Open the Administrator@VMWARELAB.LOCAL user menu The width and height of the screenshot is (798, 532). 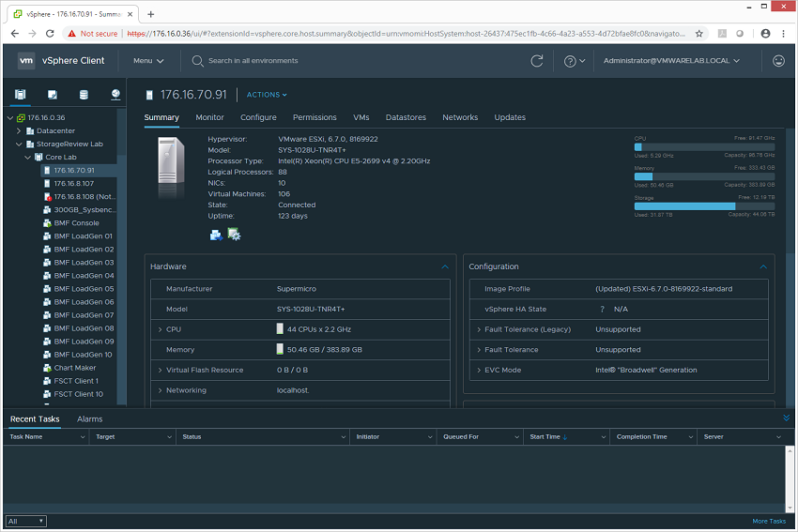point(671,61)
